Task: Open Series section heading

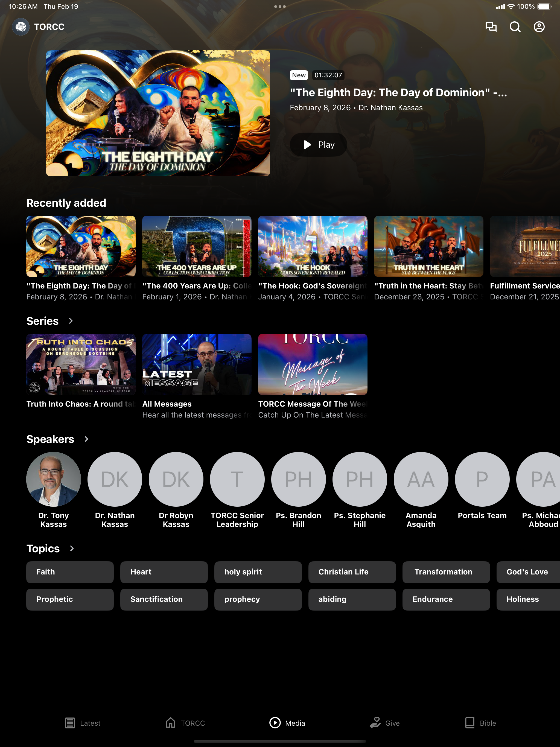Action: [43, 321]
